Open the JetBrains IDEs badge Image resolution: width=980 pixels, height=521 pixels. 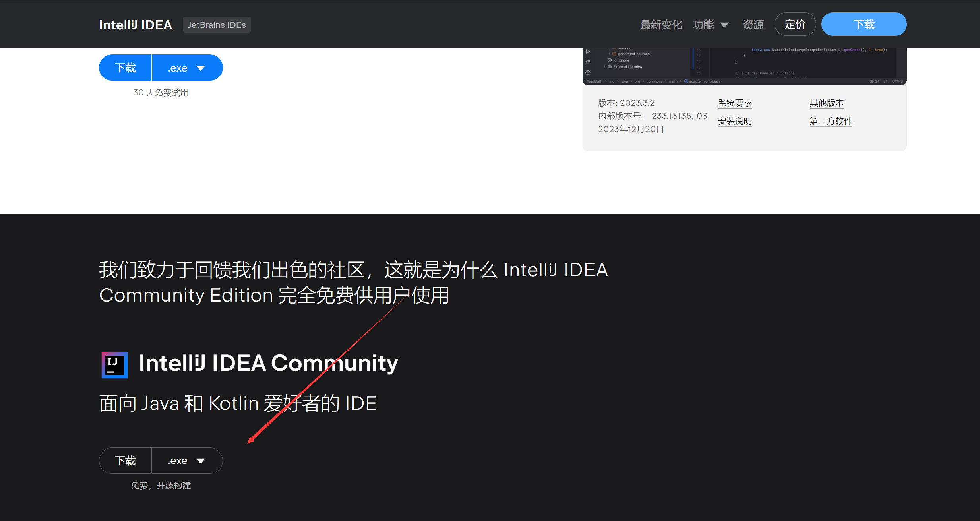[x=217, y=25]
